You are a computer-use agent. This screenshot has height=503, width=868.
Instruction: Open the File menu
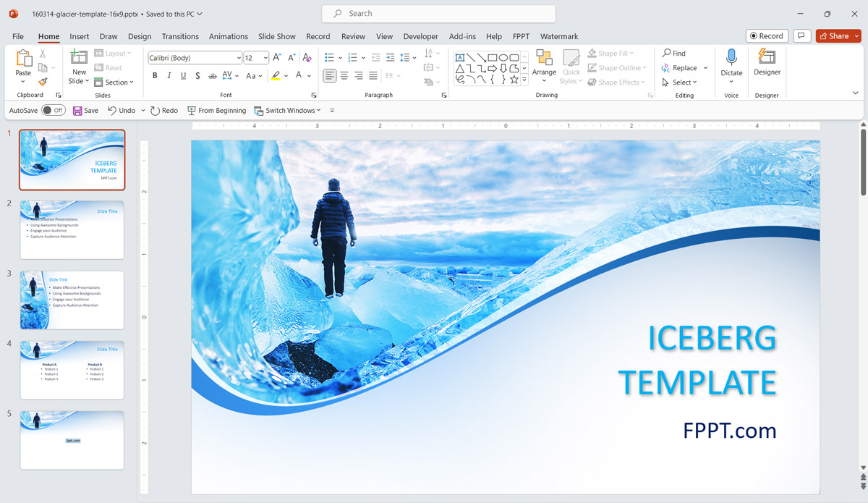(x=18, y=36)
